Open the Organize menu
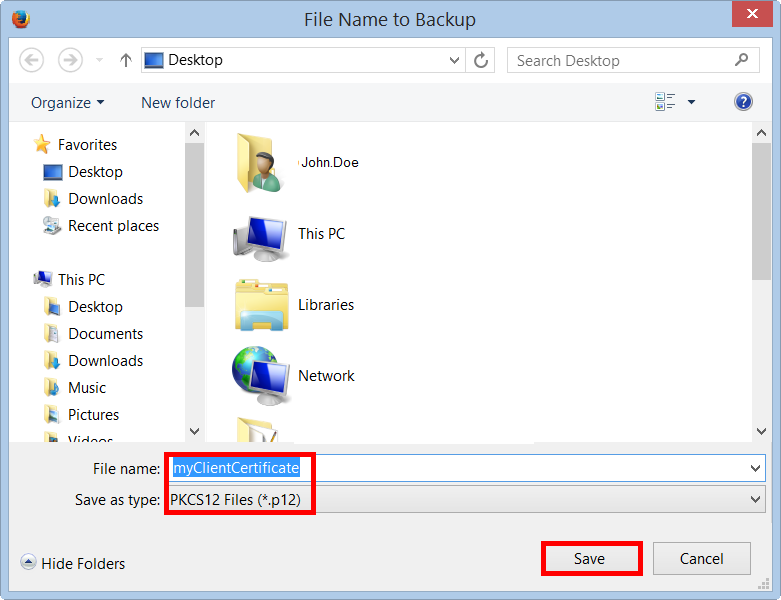This screenshot has width=781, height=600. pyautogui.click(x=67, y=102)
